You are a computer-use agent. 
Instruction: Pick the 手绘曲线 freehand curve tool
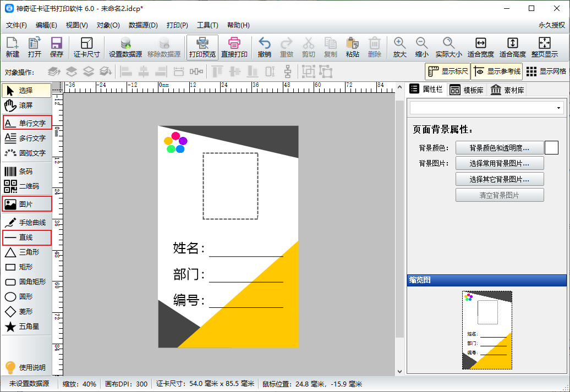click(26, 223)
